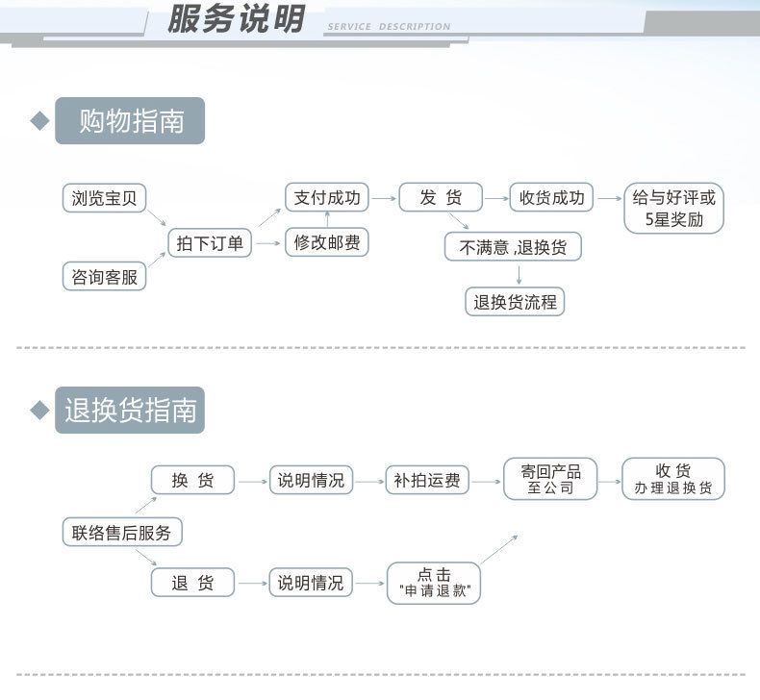Click the diamond icon beside 购物指南
760x700 pixels.
(x=39, y=120)
